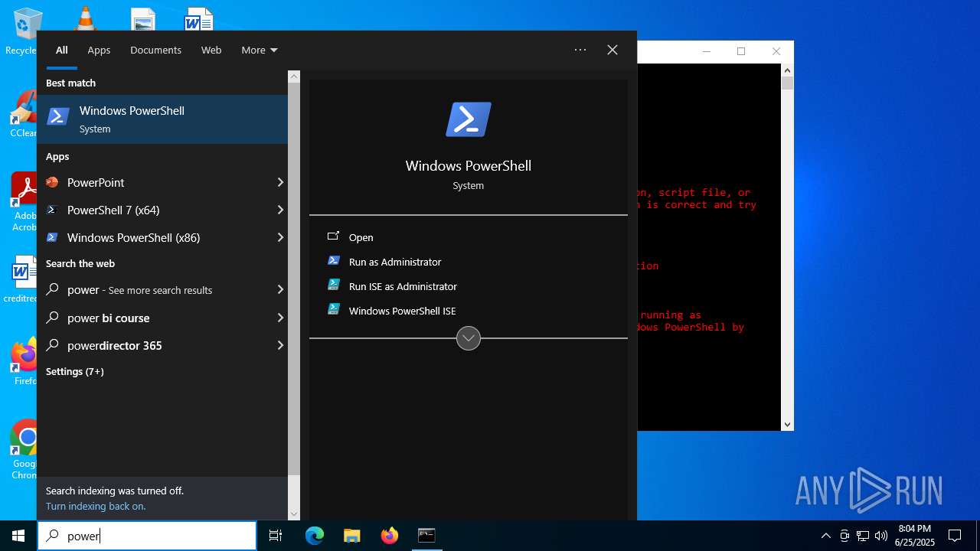Viewport: 980px width, 551px height.
Task: Open the More dropdown filter
Action: click(260, 50)
